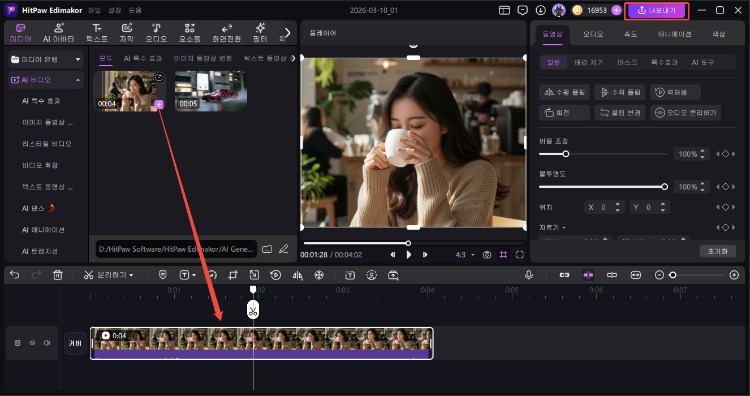This screenshot has width=750, height=396.
Task: Change the layout with title bar layout icon
Action: (x=504, y=10)
